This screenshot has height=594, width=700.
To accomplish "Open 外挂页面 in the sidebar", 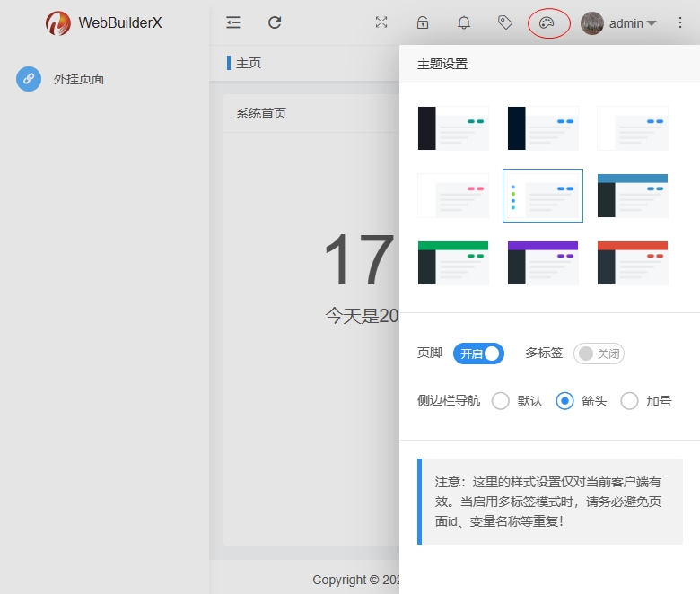I will click(x=78, y=79).
